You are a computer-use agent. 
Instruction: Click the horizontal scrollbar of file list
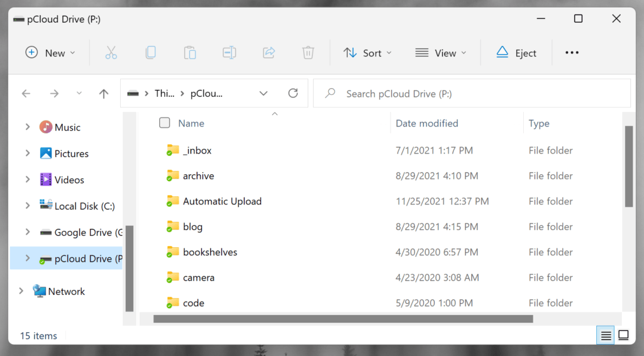click(343, 319)
